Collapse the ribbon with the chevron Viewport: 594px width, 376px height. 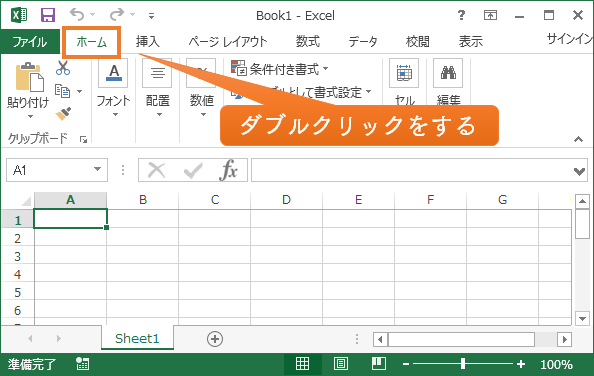pyautogui.click(x=578, y=139)
